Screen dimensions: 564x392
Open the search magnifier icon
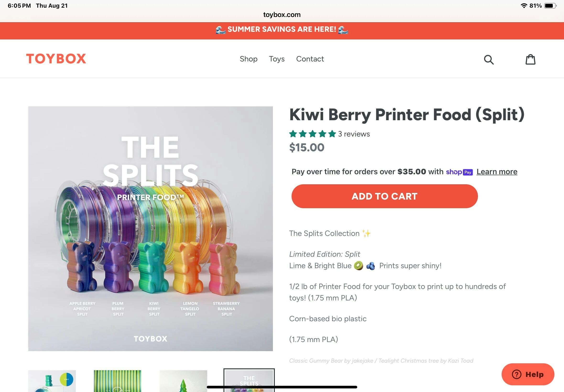(489, 60)
